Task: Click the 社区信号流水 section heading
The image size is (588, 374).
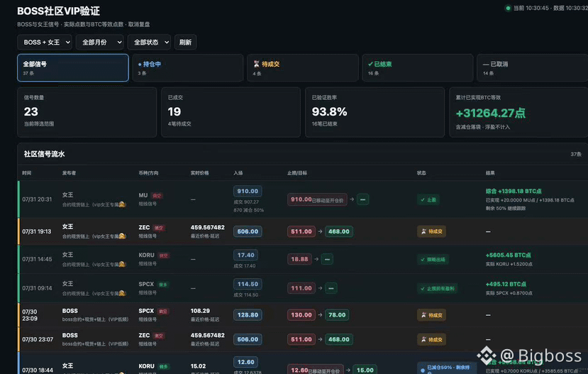Action: coord(44,154)
